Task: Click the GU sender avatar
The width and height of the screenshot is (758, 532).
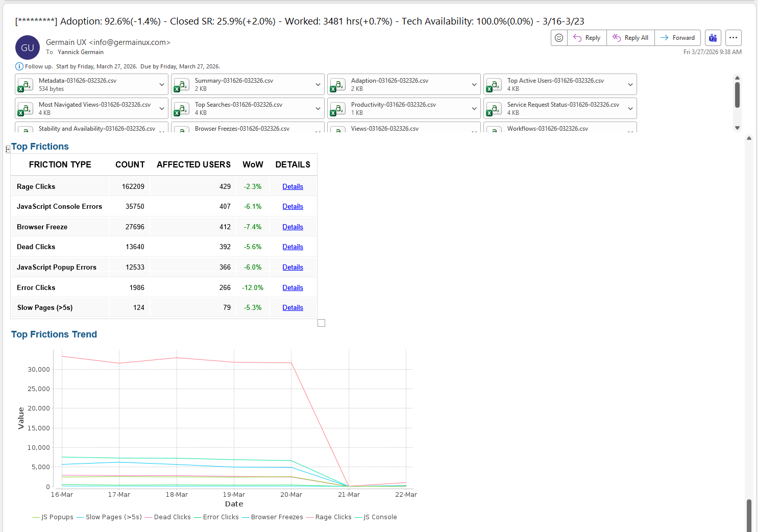Action: click(x=28, y=47)
